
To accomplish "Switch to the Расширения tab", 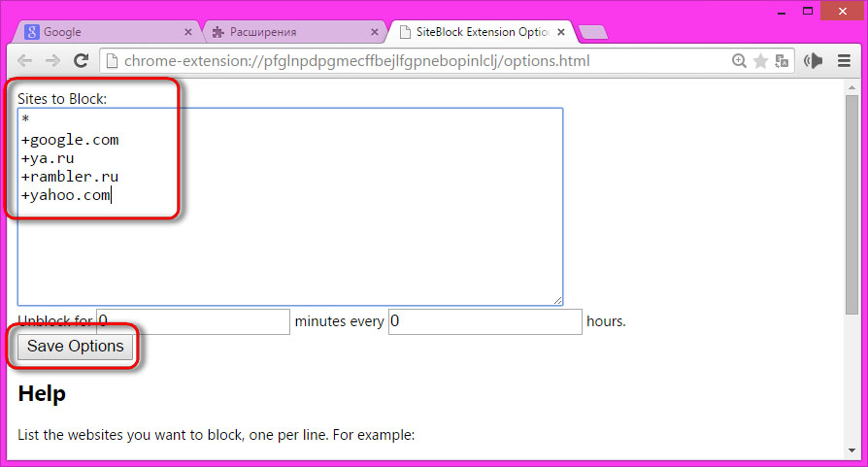I will point(295,32).
